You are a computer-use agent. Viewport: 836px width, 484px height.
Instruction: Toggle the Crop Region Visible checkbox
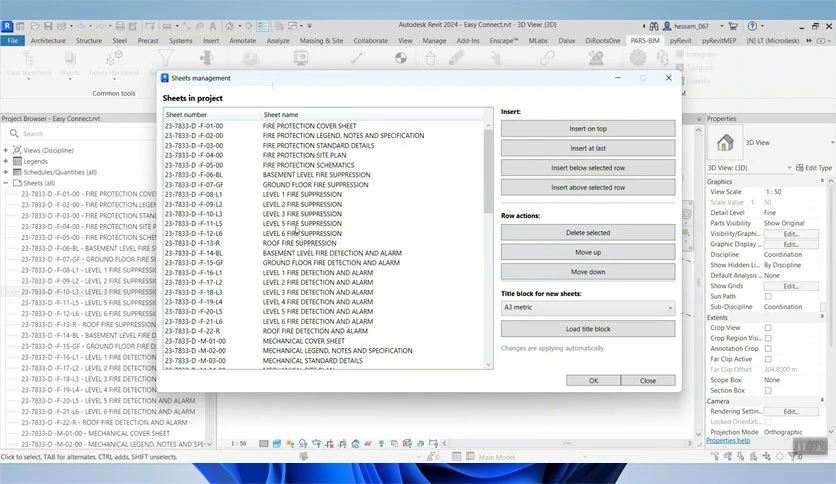768,338
